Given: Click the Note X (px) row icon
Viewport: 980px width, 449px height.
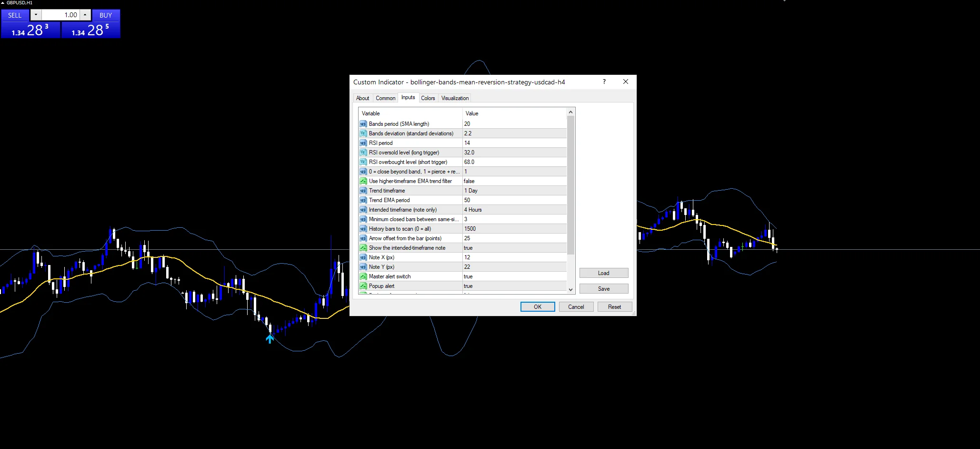Looking at the screenshot, I should click(x=363, y=257).
